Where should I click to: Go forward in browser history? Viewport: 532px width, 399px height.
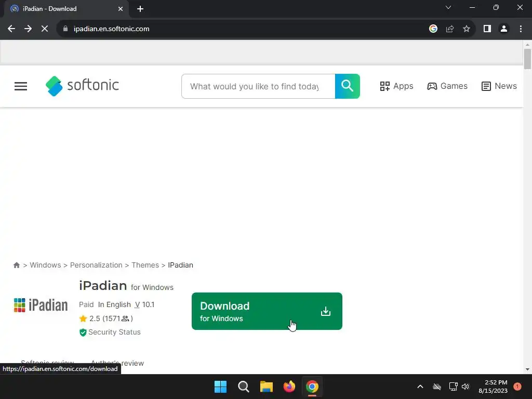28,29
